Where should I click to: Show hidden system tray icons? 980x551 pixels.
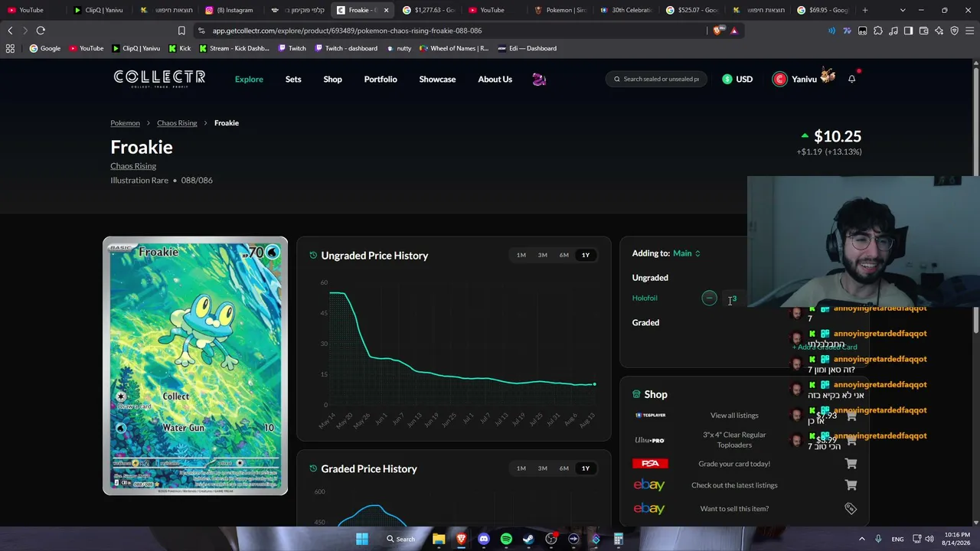(861, 539)
